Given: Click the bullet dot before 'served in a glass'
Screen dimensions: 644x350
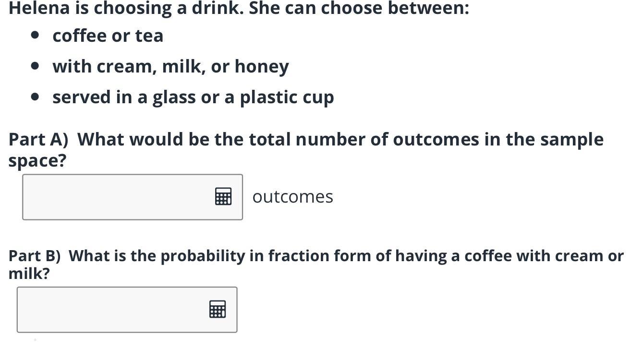Looking at the screenshot, I should pyautogui.click(x=35, y=97).
